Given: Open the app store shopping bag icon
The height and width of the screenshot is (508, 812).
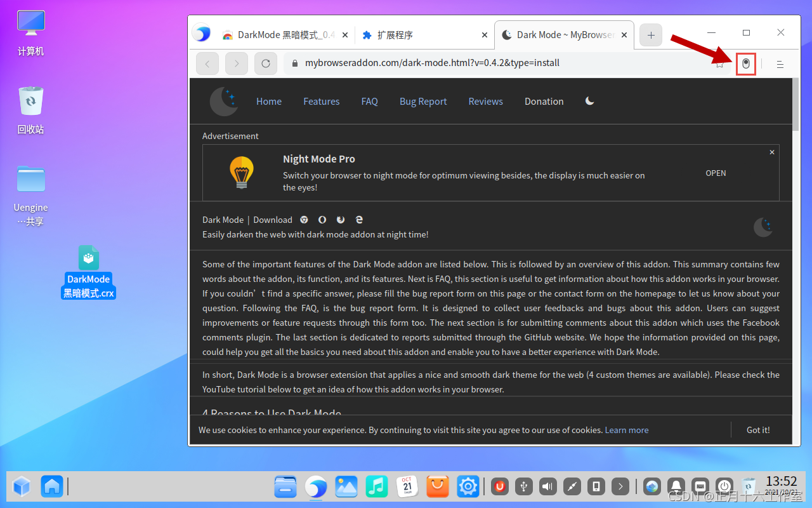Looking at the screenshot, I should (x=438, y=487).
